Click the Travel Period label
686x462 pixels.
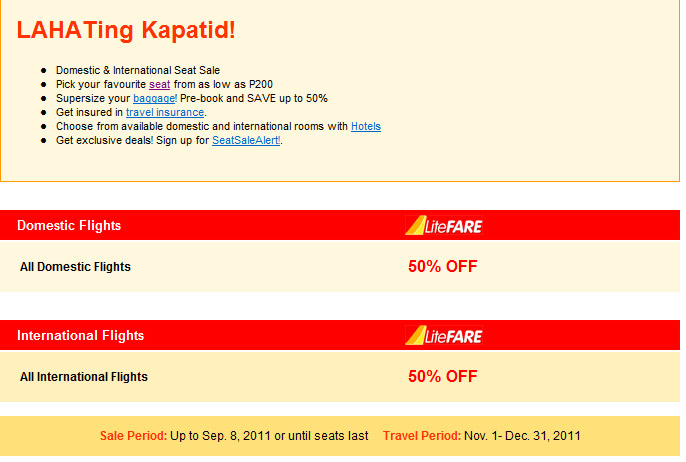(x=422, y=436)
